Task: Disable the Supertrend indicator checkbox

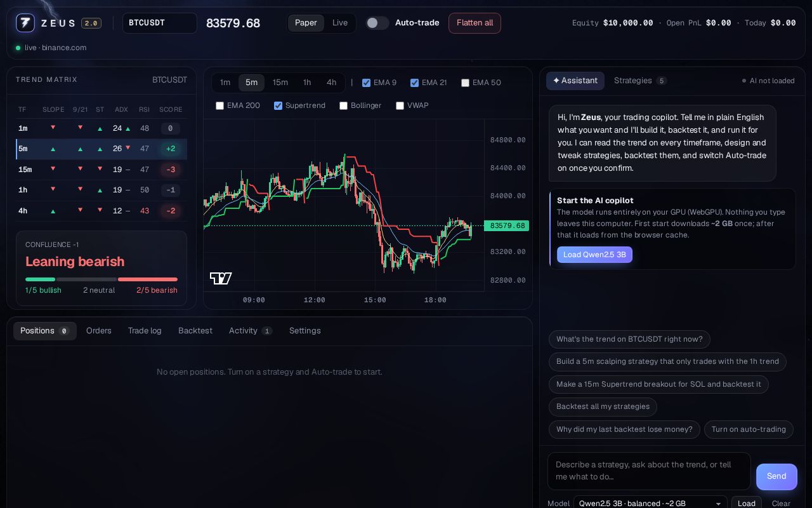Action: [x=278, y=105]
